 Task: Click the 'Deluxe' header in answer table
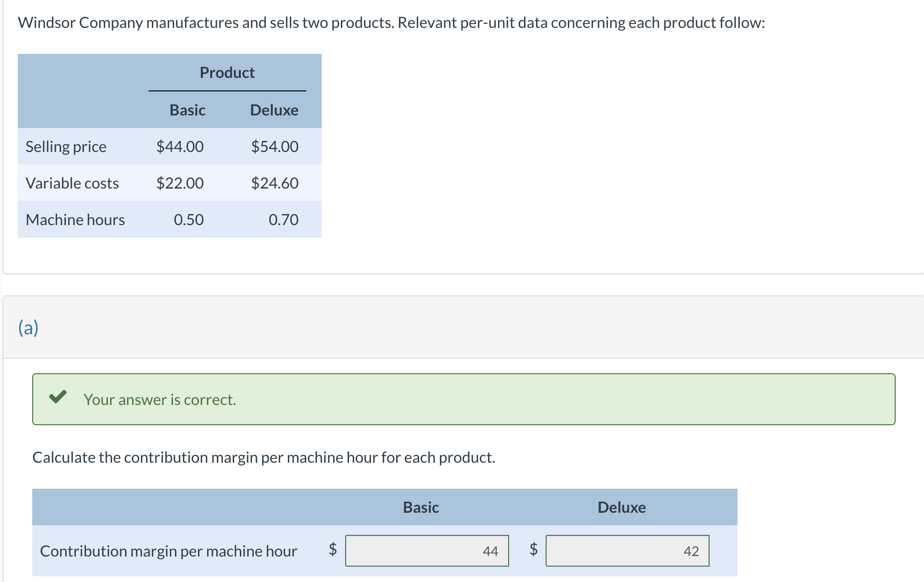point(622,507)
